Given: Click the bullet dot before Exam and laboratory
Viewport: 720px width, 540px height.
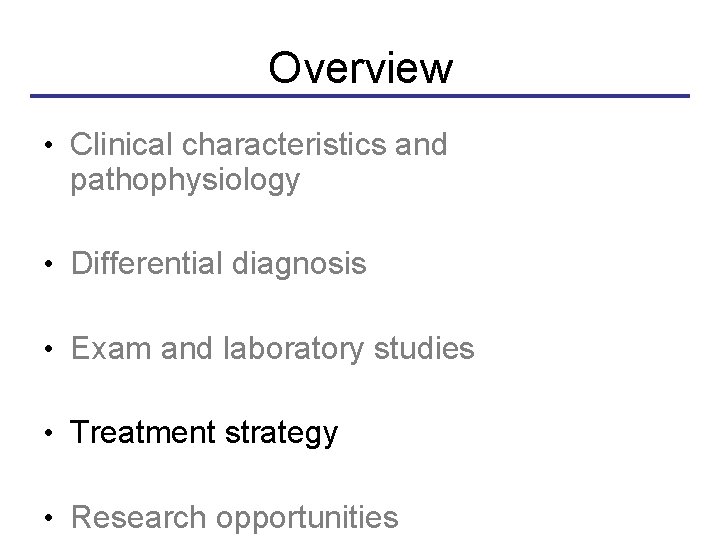Looking at the screenshot, I should coord(48,350).
